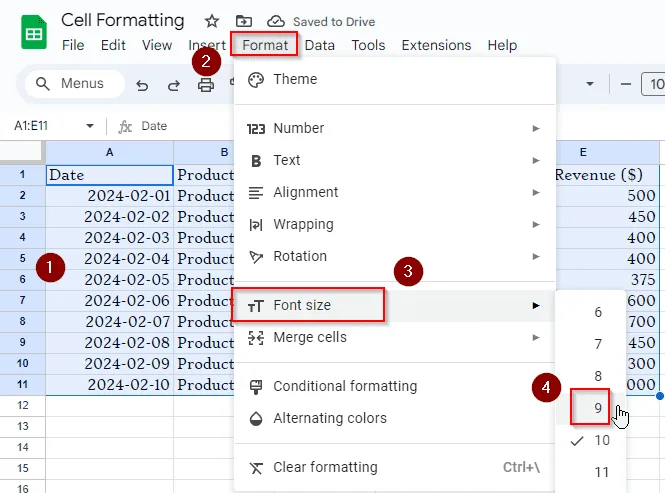
Task: Expand the Wrapping submenu
Action: (394, 224)
